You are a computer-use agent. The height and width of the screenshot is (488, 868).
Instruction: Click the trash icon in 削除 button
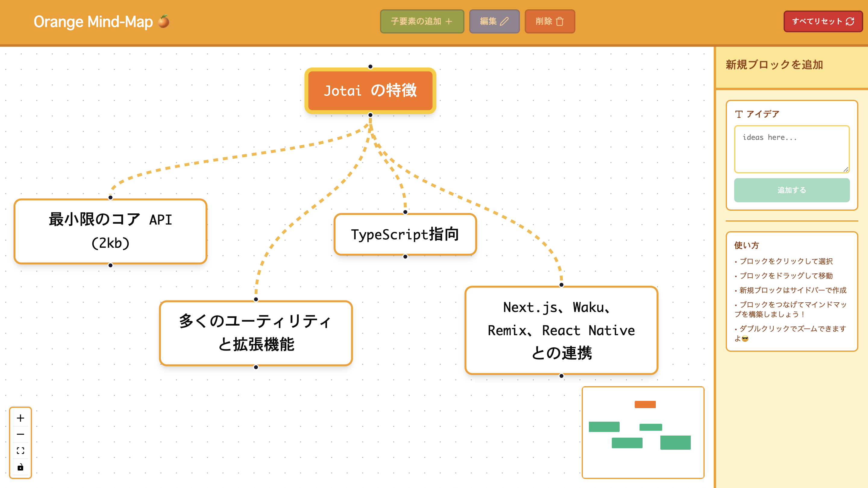pyautogui.click(x=560, y=21)
